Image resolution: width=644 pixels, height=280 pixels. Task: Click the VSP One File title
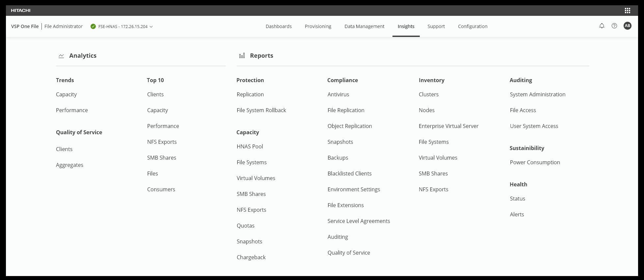[x=25, y=26]
